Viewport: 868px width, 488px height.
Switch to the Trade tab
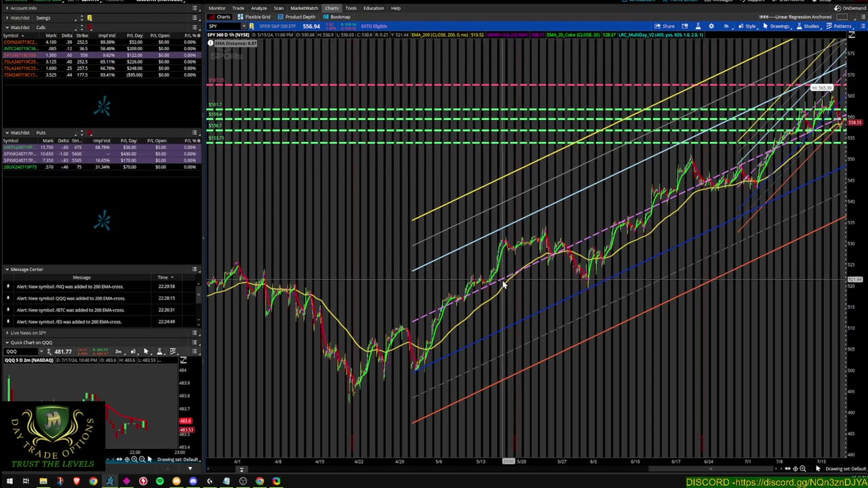click(238, 8)
